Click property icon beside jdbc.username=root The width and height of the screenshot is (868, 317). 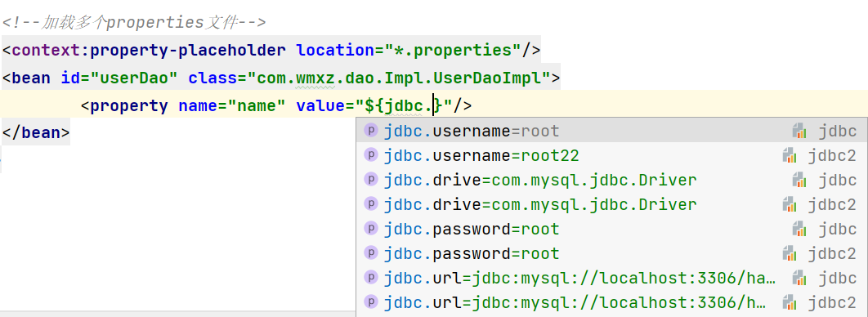[x=370, y=131]
